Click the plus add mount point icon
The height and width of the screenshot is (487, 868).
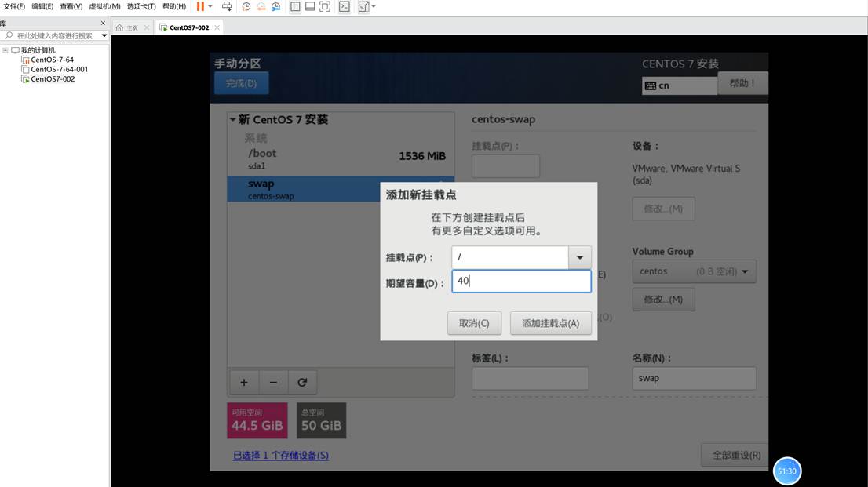click(243, 383)
